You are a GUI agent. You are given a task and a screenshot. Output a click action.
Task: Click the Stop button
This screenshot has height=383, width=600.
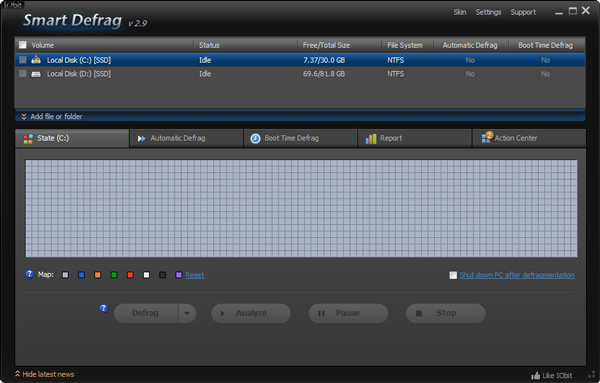click(x=446, y=313)
